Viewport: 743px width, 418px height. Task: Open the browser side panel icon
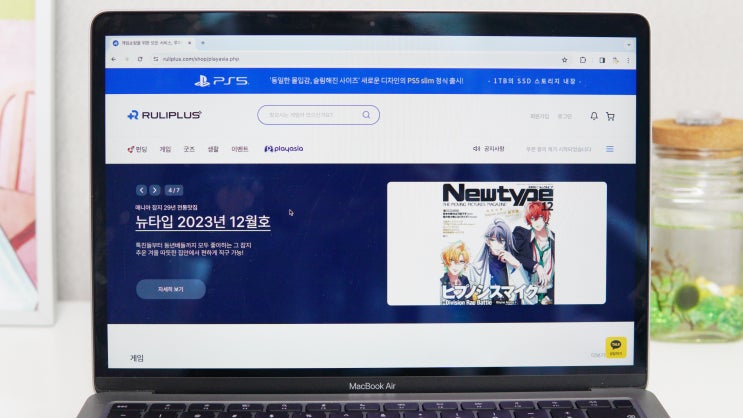tap(602, 60)
